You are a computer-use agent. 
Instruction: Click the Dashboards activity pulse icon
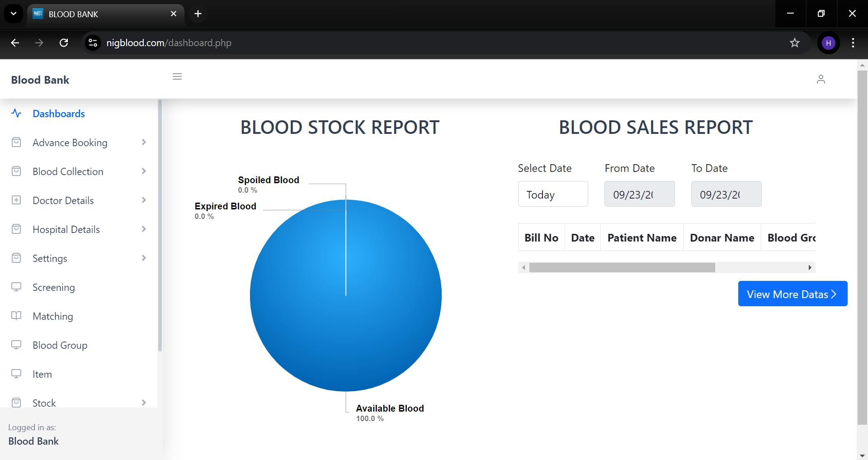(16, 113)
